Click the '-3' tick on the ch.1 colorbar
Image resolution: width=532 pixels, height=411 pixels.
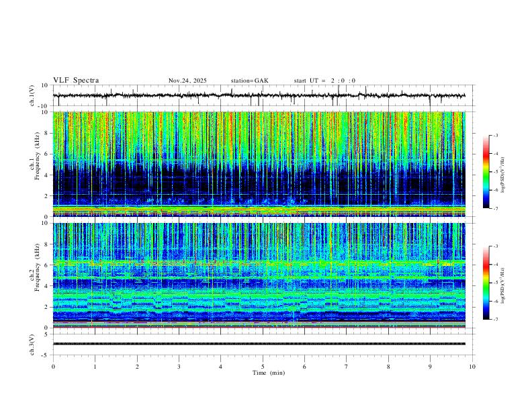tap(496, 135)
